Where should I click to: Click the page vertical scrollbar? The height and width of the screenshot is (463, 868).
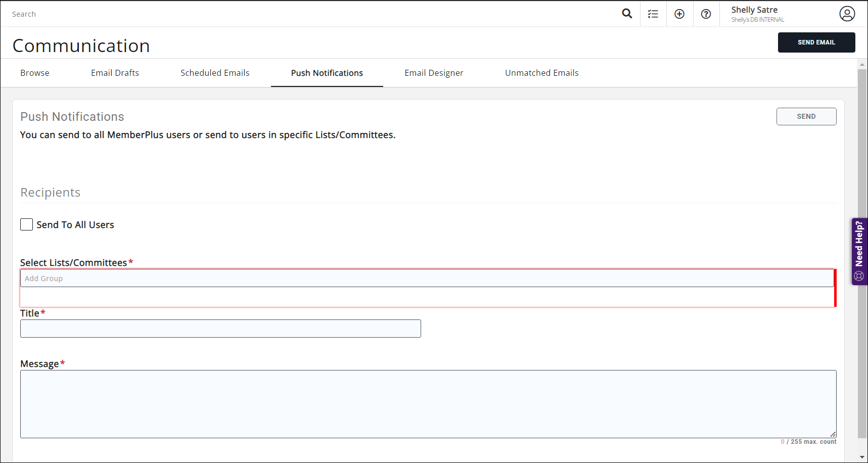(x=862, y=253)
